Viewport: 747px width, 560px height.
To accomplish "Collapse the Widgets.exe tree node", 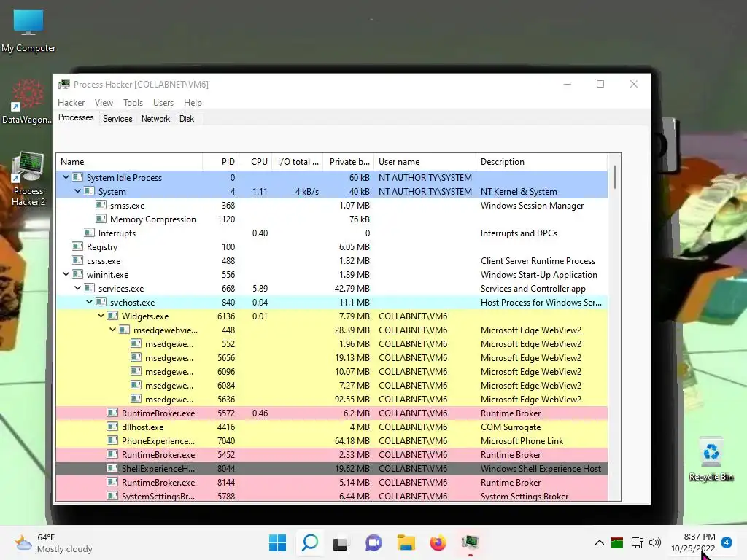I will pyautogui.click(x=101, y=316).
